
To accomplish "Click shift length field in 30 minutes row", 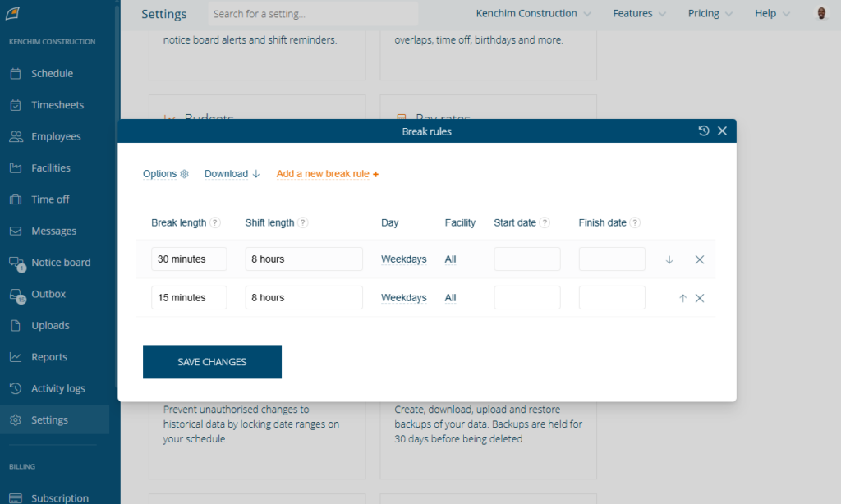I will click(x=304, y=259).
